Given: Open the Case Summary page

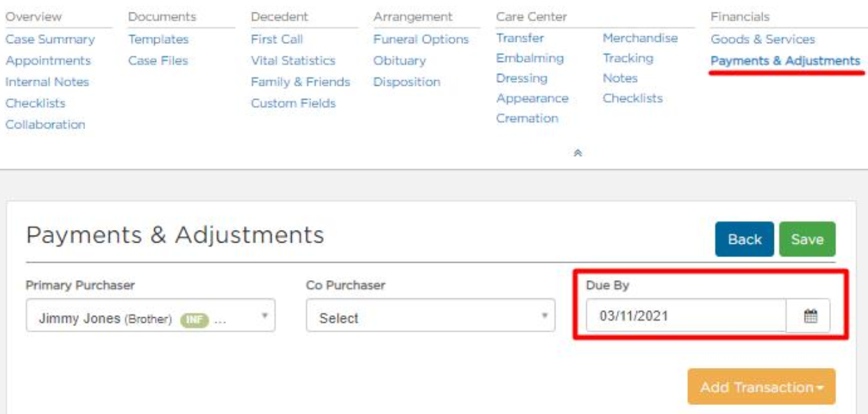Looking at the screenshot, I should click(x=50, y=39).
